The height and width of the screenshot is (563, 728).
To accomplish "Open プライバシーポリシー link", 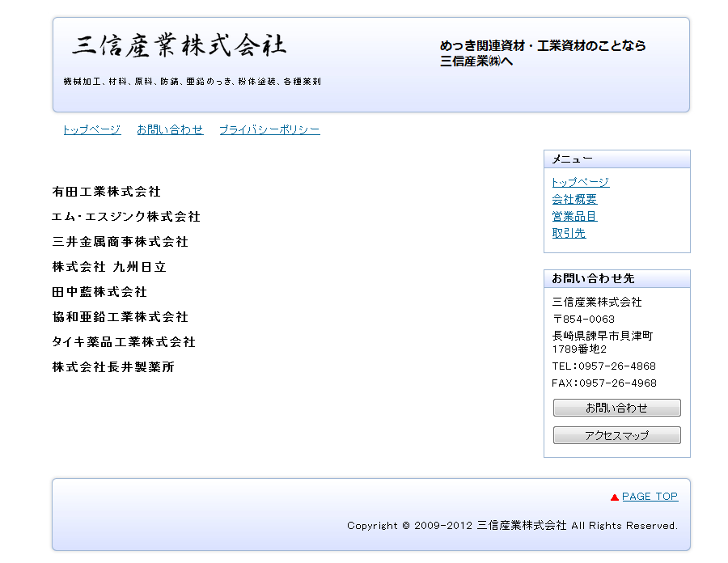I will (x=269, y=130).
